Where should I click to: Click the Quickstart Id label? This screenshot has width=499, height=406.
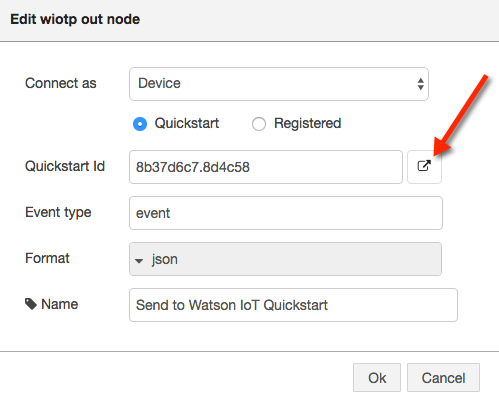(x=65, y=166)
